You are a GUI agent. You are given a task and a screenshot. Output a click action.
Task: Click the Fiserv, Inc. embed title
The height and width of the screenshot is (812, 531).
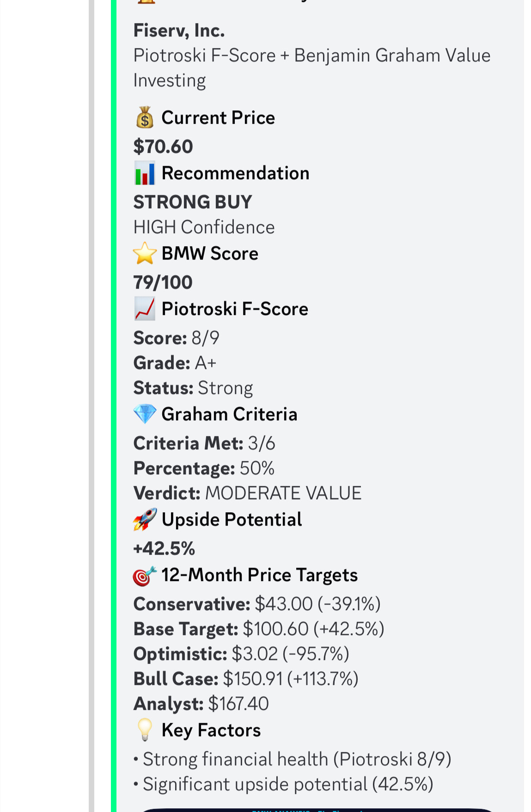click(179, 30)
